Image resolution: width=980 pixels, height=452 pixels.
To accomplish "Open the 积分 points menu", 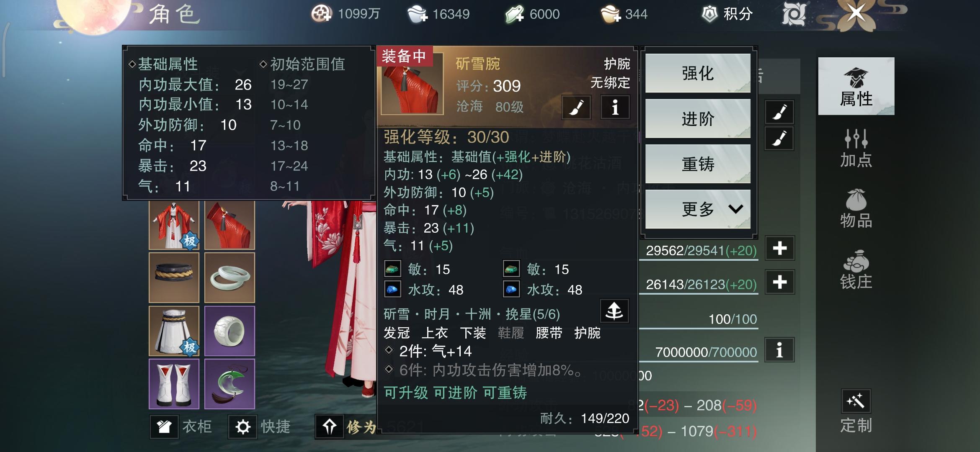I will 728,14.
